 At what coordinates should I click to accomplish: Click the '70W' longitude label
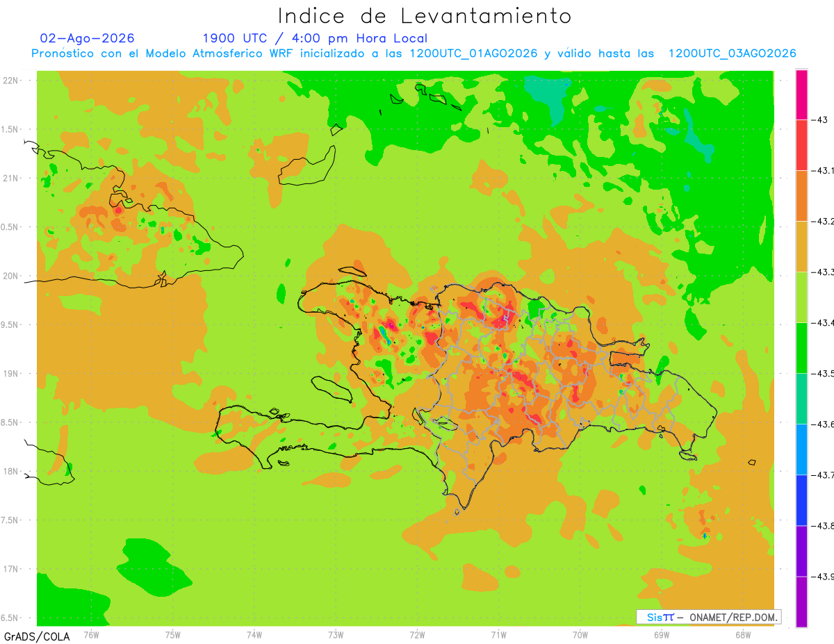pos(580,634)
